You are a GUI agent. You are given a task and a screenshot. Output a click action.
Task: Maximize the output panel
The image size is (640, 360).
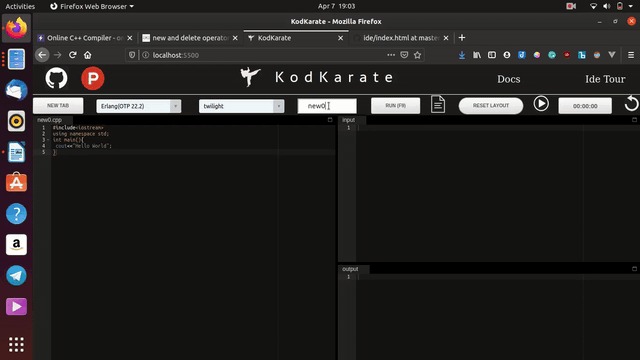[634, 269]
